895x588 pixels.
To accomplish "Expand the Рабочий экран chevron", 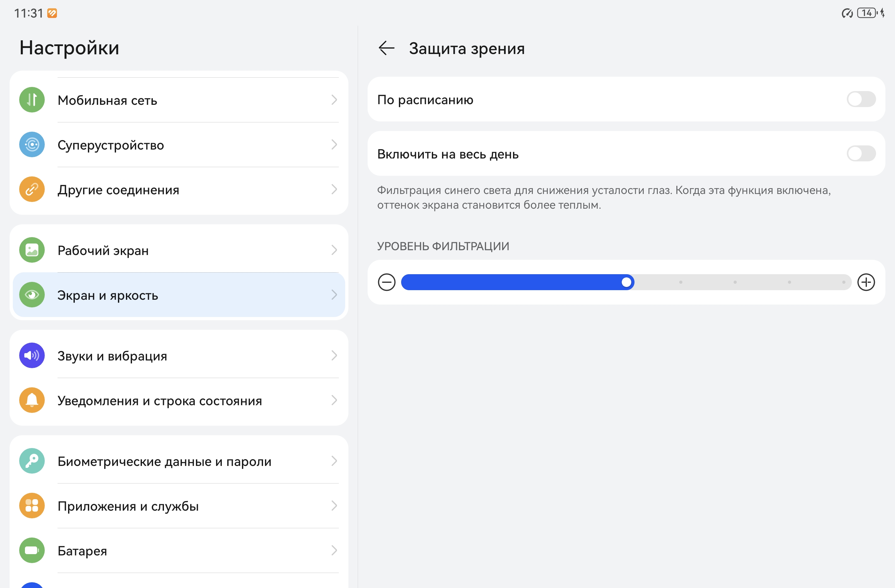I will [334, 250].
